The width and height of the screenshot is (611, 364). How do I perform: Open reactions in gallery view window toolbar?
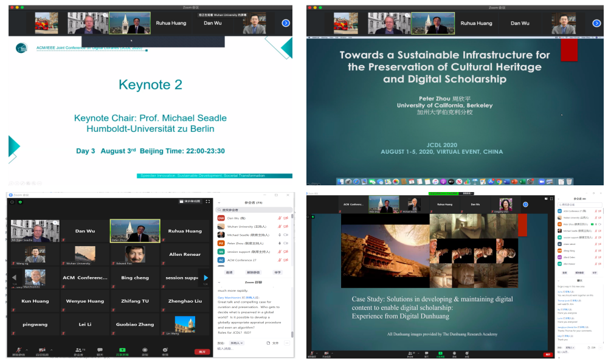(x=165, y=351)
